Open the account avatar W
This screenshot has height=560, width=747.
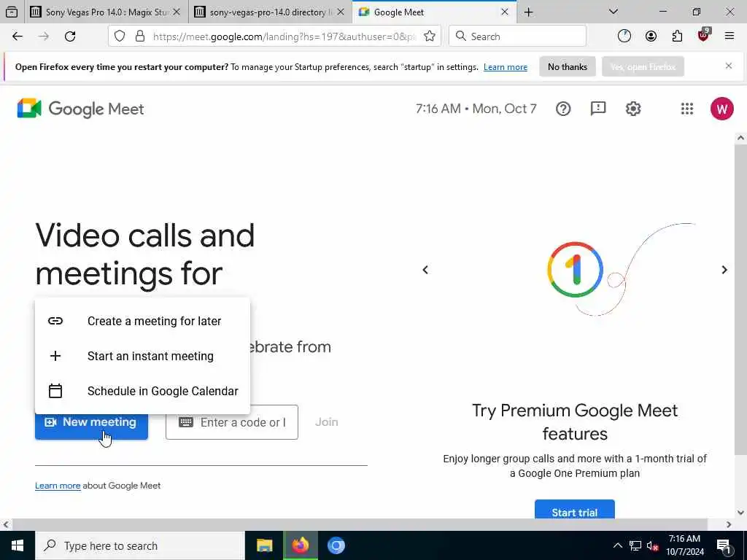(721, 109)
